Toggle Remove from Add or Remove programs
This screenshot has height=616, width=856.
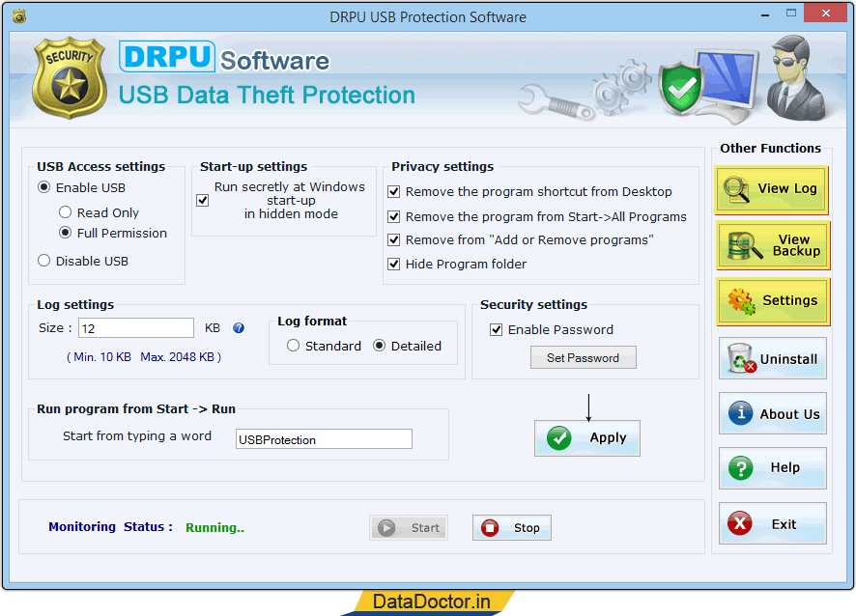393,240
